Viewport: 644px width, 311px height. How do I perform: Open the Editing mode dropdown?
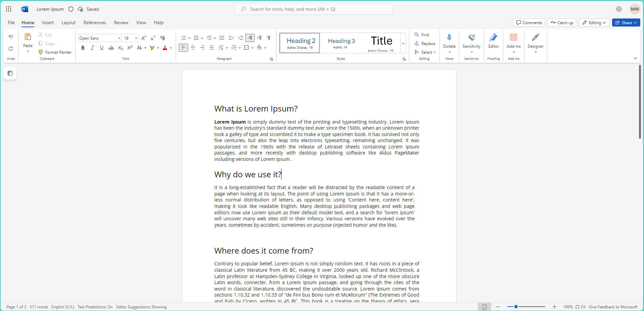point(594,23)
